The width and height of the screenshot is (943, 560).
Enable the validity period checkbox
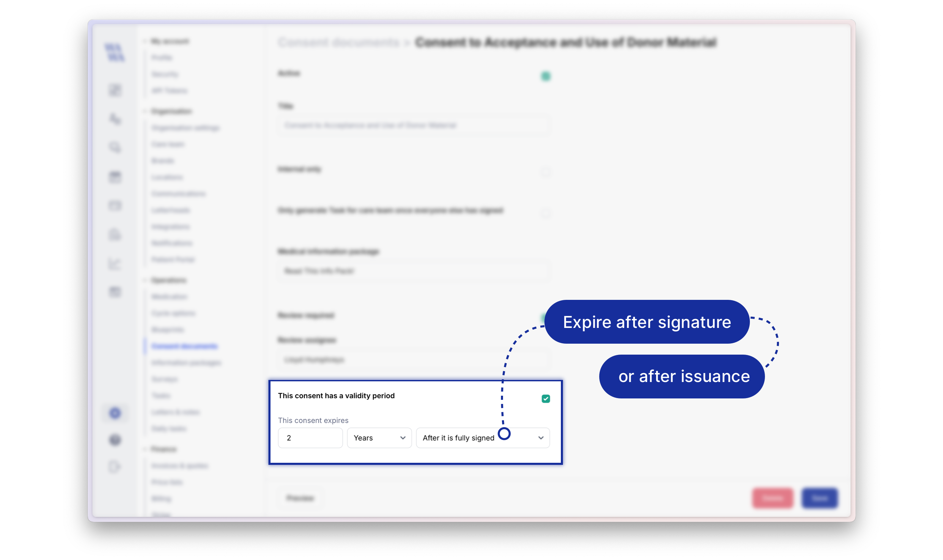coord(546,399)
